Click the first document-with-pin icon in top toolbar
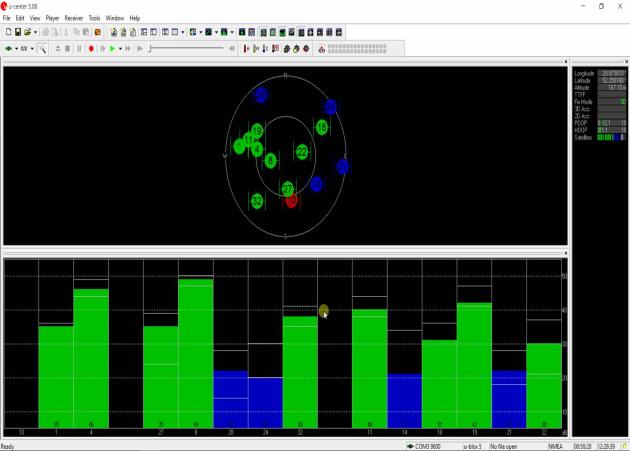The height and width of the screenshot is (451, 630). tap(114, 32)
